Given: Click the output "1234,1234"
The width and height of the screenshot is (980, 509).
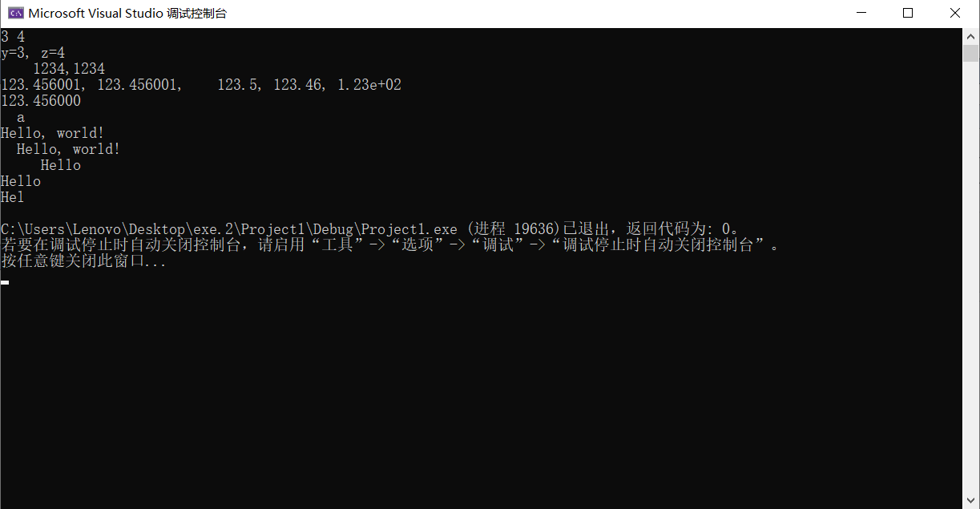Looking at the screenshot, I should [x=69, y=69].
